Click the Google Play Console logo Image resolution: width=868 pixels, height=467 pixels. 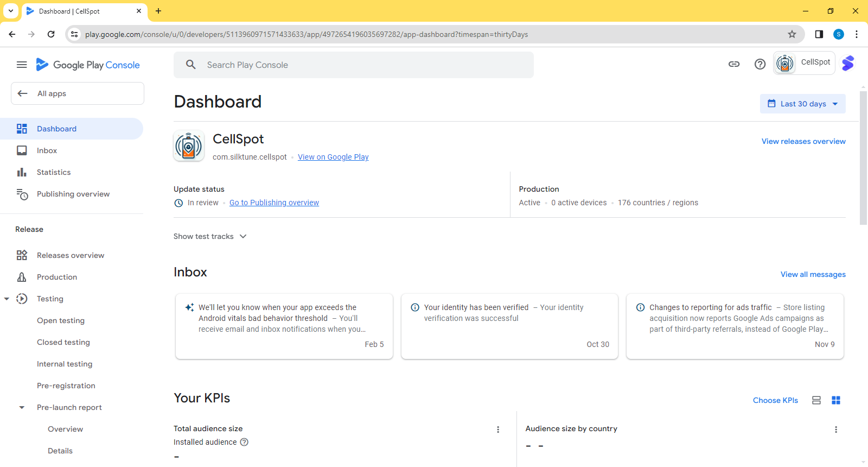tap(88, 65)
